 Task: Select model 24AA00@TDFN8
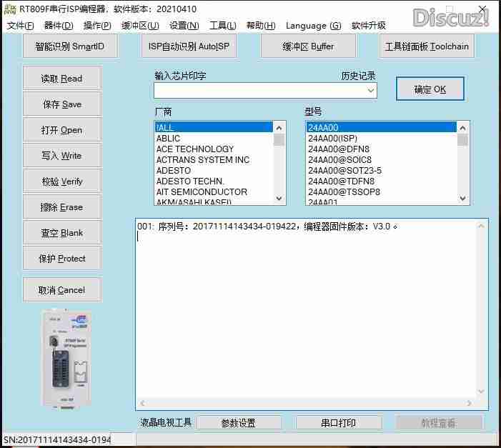(382, 181)
